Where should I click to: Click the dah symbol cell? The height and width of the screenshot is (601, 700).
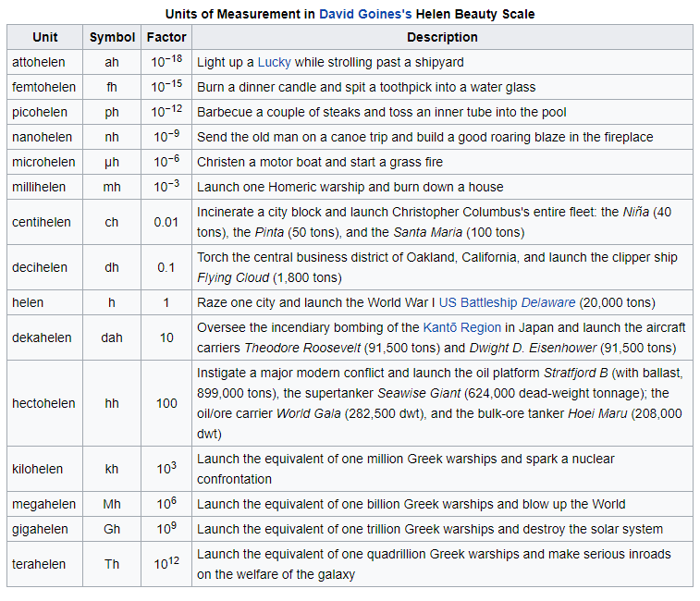tap(112, 337)
